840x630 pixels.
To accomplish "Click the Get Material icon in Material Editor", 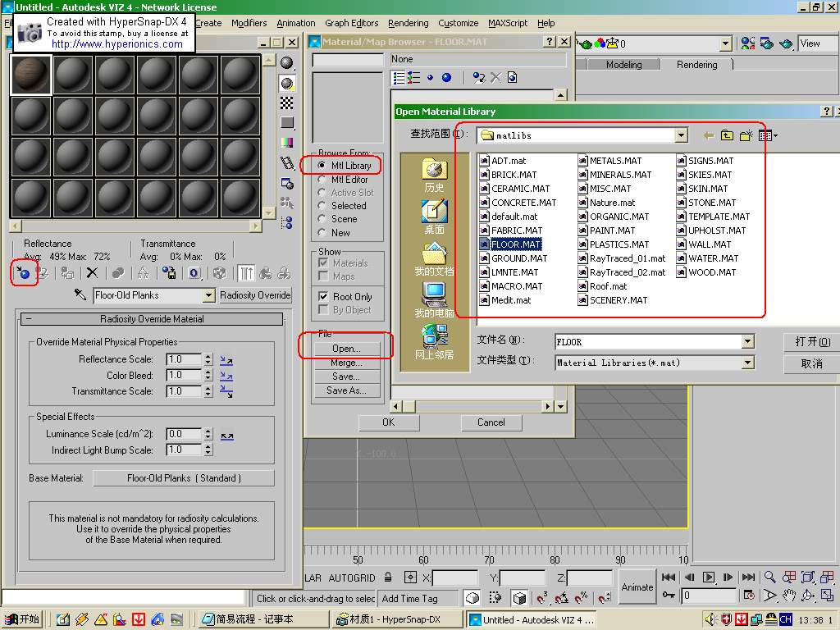I will pos(23,272).
